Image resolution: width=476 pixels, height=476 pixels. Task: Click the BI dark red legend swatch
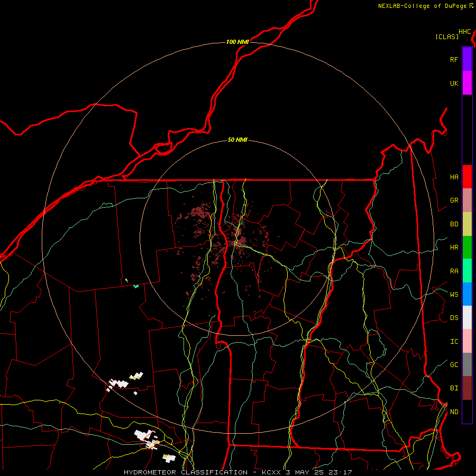[x=467, y=388]
